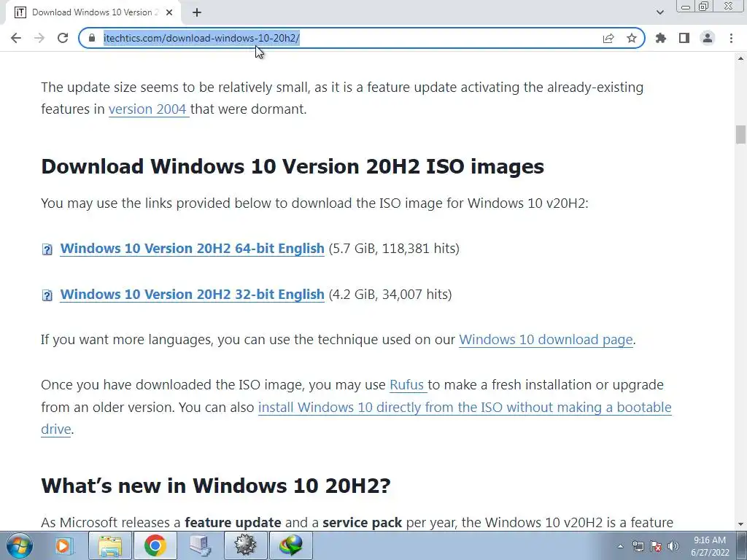Open install Windows 10 directly from ISO link

[465, 408]
